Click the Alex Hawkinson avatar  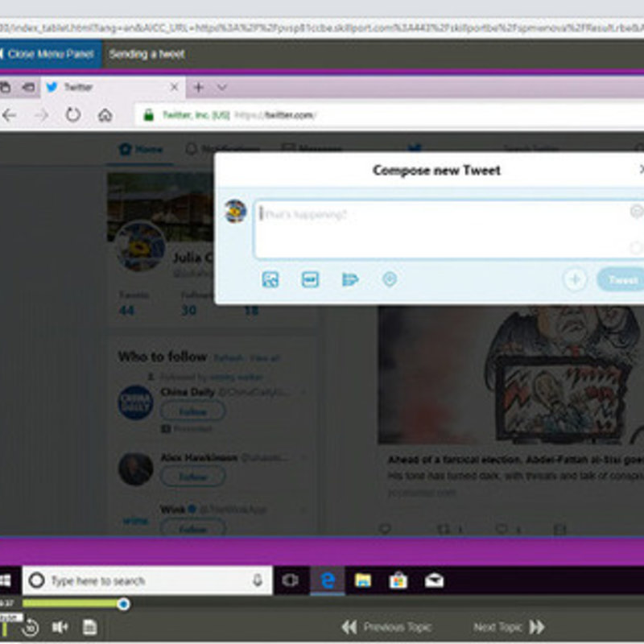pyautogui.click(x=135, y=469)
